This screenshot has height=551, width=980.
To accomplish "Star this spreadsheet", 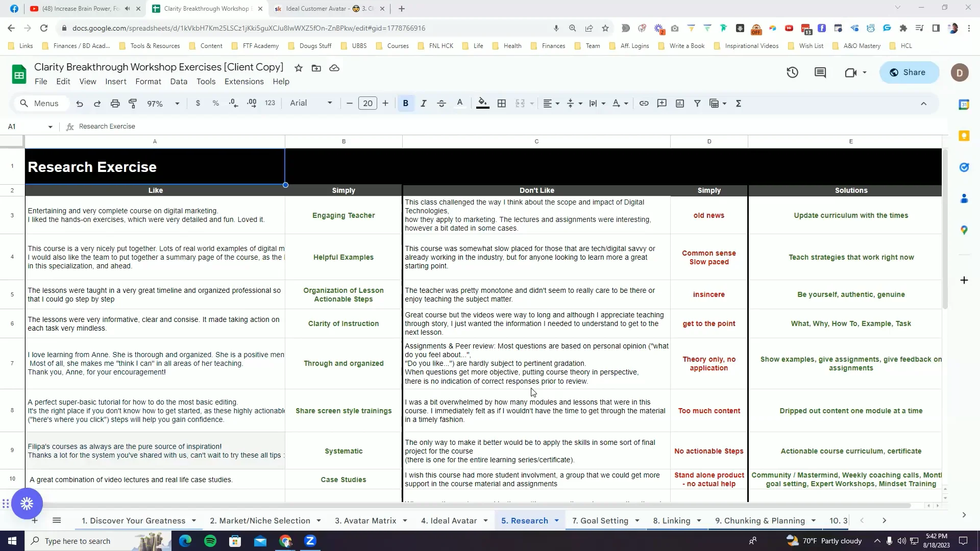I will [x=299, y=68].
